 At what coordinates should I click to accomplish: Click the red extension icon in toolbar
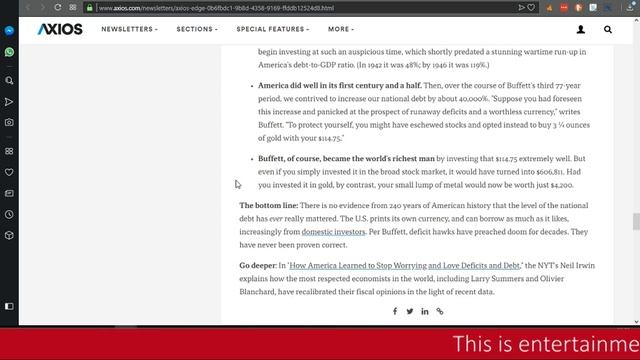point(564,8)
